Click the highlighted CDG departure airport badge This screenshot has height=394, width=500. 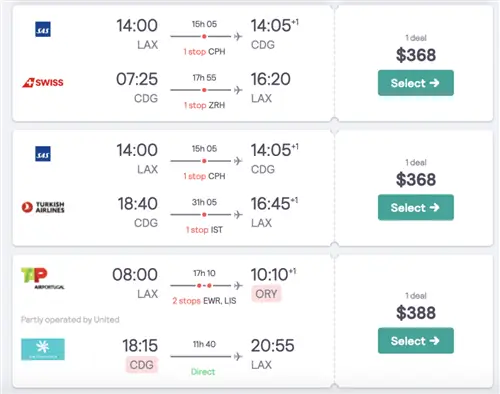141,365
